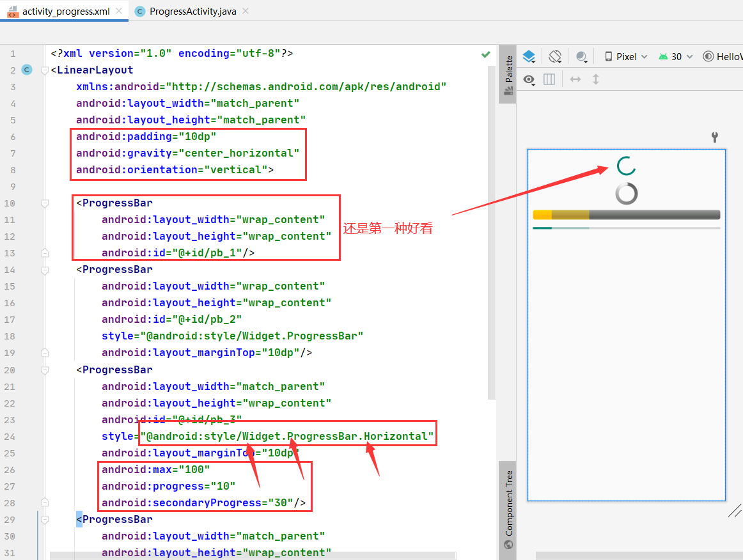Click the orientation rotate icon

555,57
